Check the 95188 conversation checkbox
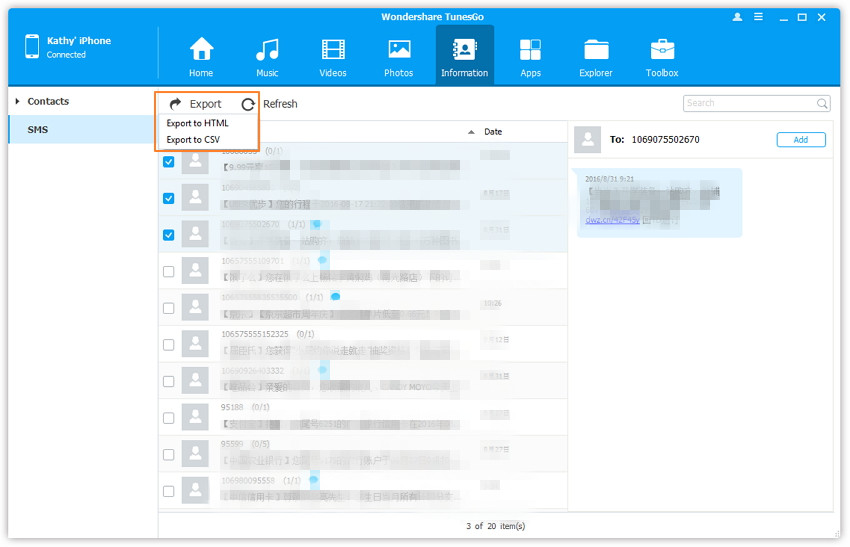This screenshot has height=547, width=850. [168, 417]
